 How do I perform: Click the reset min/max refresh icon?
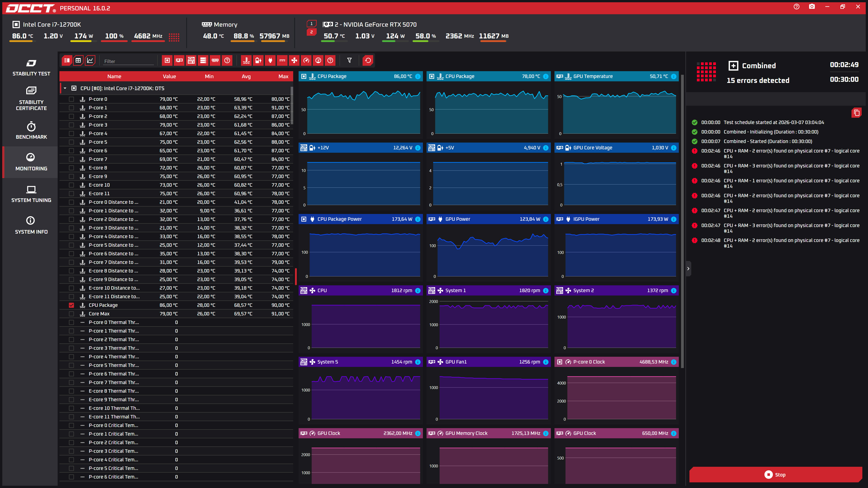point(368,61)
